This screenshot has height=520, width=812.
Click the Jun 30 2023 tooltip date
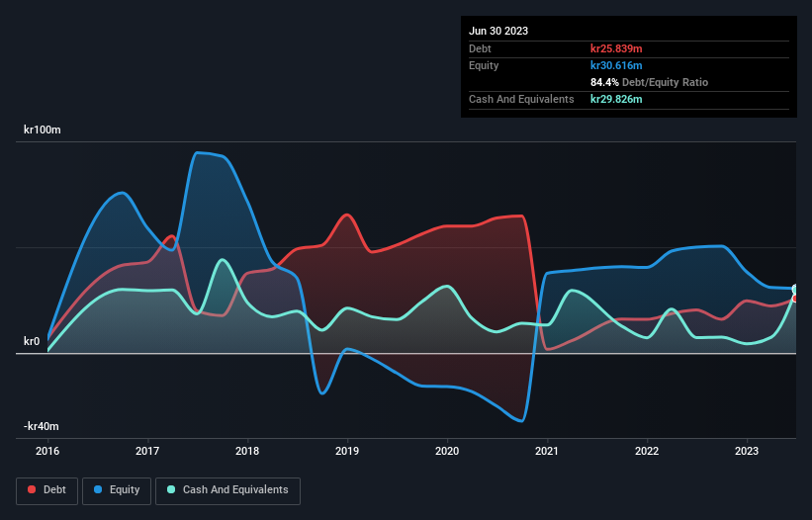point(498,31)
